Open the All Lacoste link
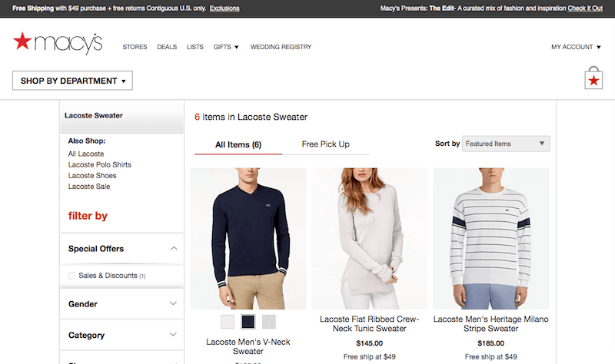The image size is (615, 364). pos(86,154)
